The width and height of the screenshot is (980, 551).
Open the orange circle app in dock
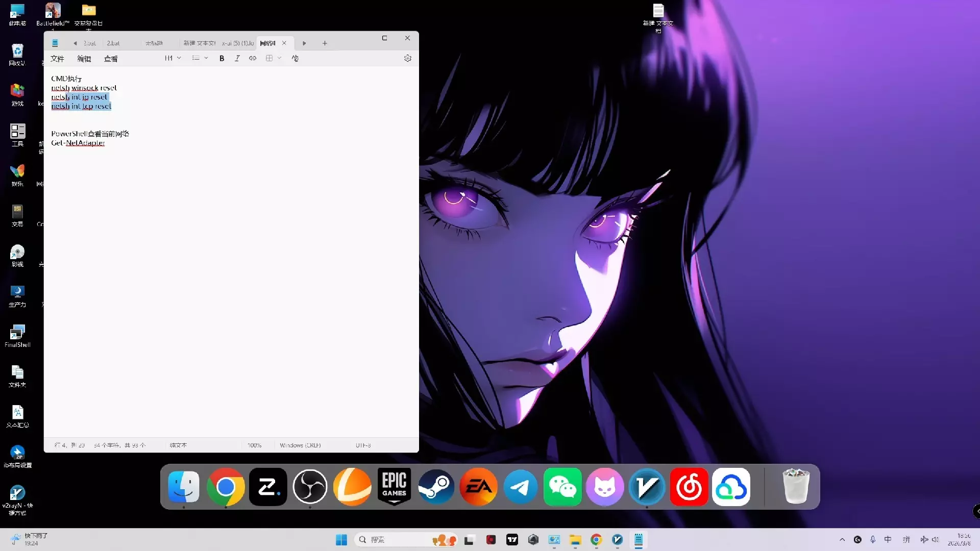click(352, 487)
